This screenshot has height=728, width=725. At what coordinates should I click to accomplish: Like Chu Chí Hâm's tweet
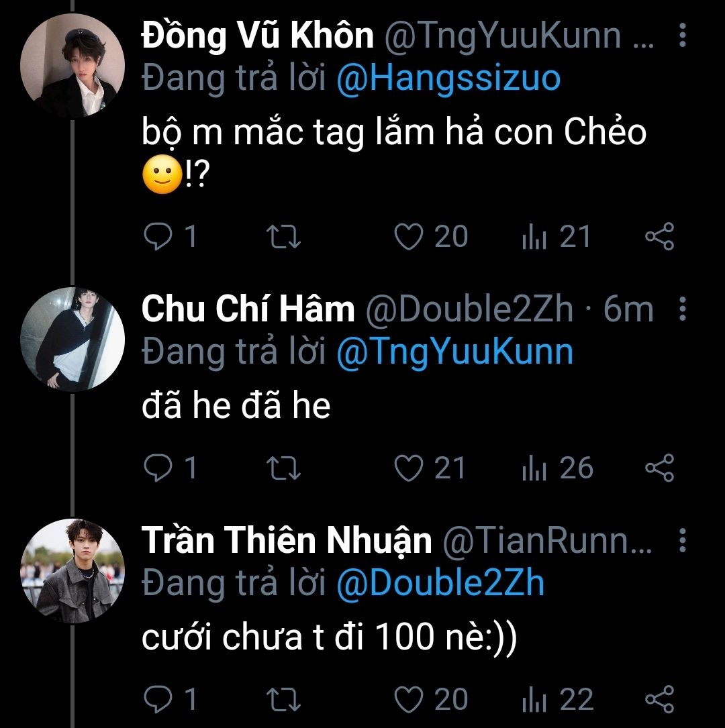(408, 468)
